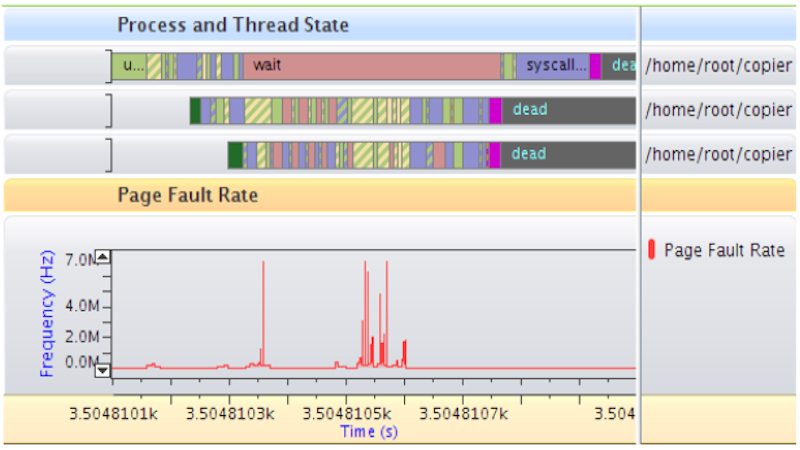800x450 pixels.
Task: Click the 'dead' segment in second thread row
Action: point(569,110)
